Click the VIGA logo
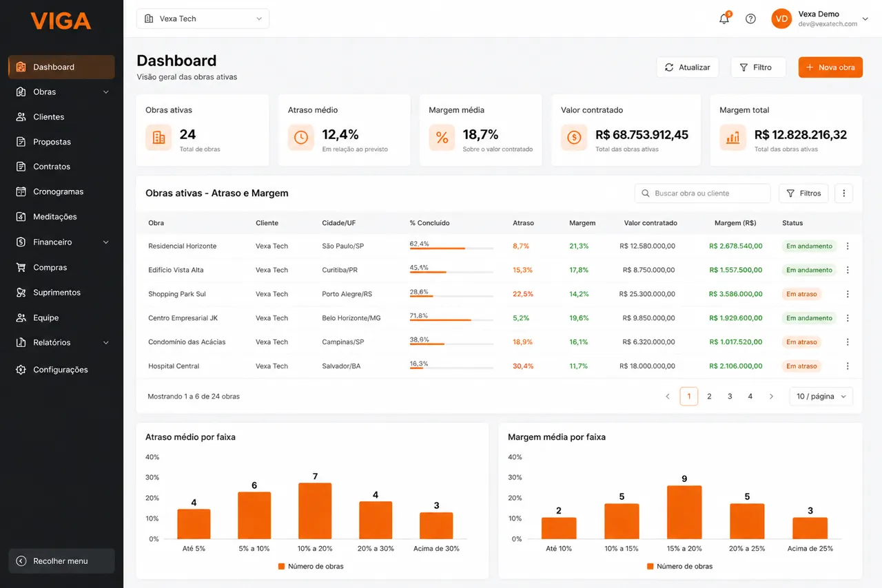 (61, 21)
